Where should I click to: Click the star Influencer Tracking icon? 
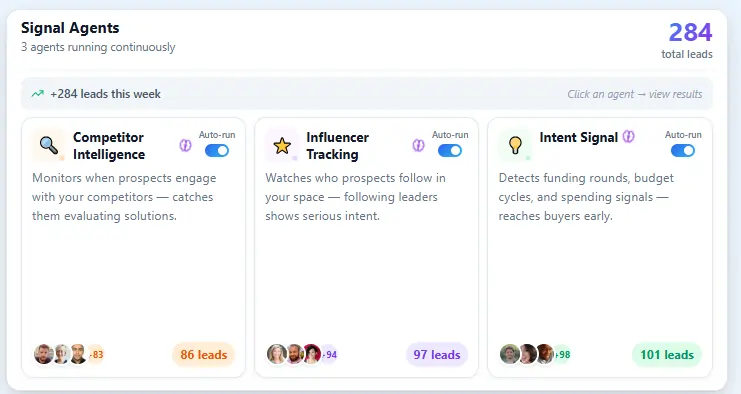tap(282, 145)
